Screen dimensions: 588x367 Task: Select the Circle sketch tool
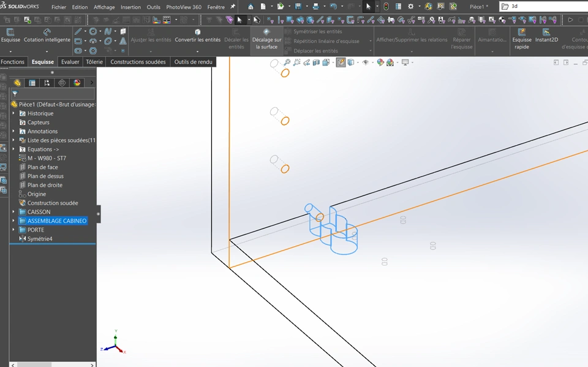point(93,31)
